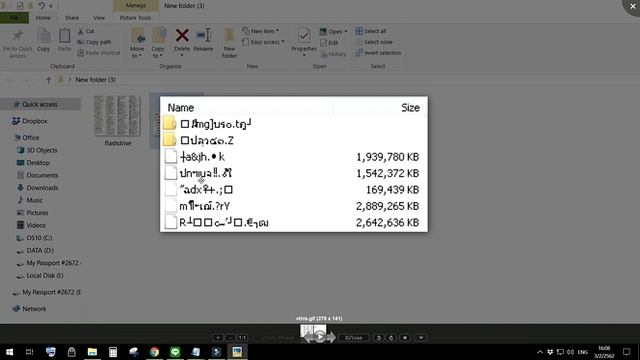Open Music in the sidebar
Viewport: 640px width, 360px height.
(30, 200)
